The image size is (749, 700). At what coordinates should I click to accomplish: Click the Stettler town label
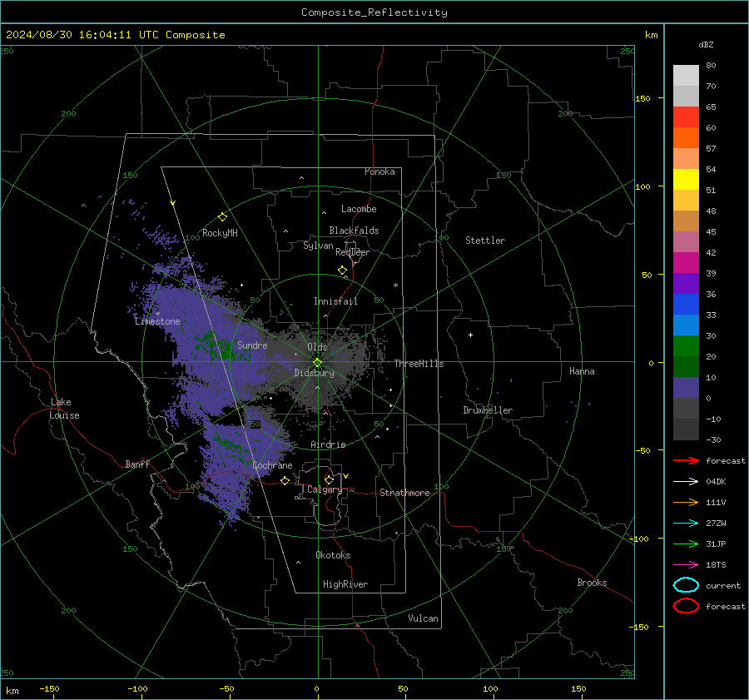click(x=485, y=241)
